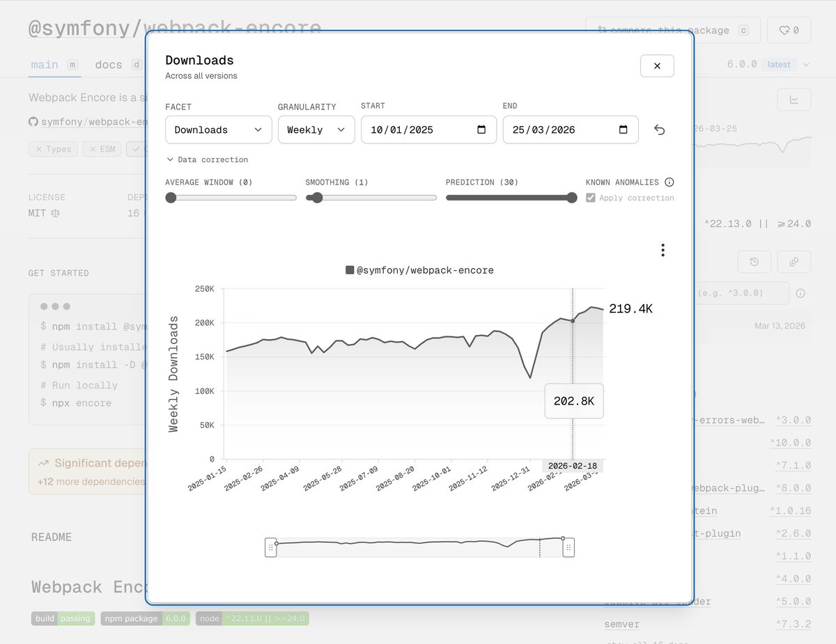Click the ^7.3.2 version for semver
This screenshot has width=836, height=644.
pos(793,624)
